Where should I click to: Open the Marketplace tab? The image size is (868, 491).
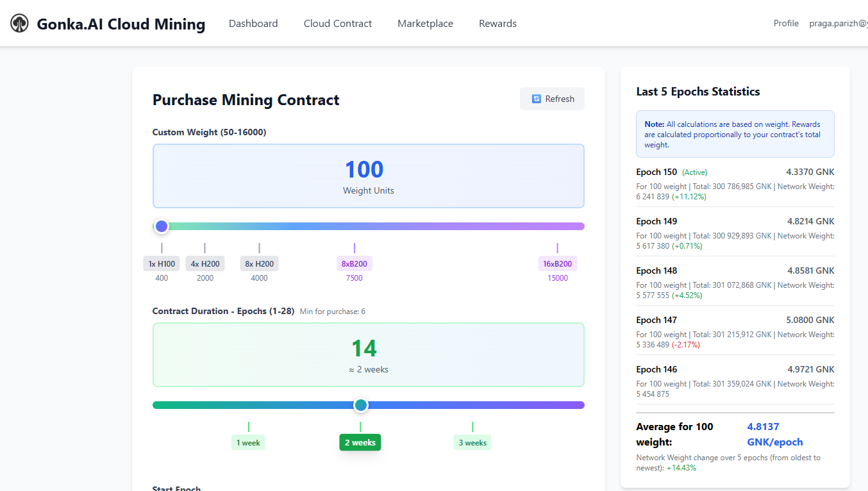click(x=425, y=24)
